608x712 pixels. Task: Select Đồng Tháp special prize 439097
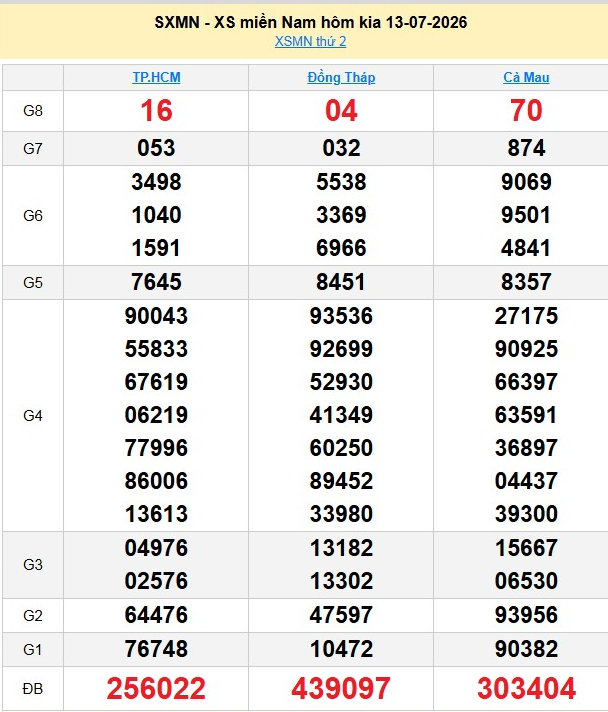click(x=341, y=688)
